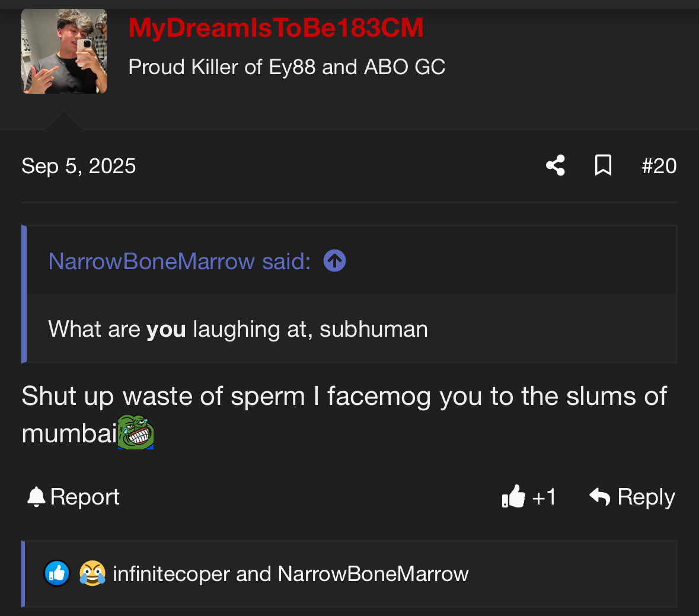This screenshot has height=616, width=699.
Task: Expand the quoted "What are you laughing at" text
Action: tap(238, 329)
